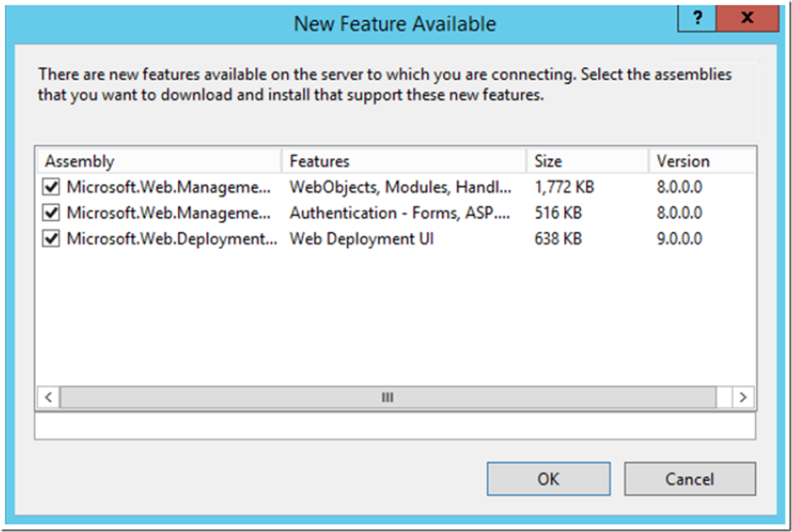Select the 1,772 KB assembly row
This screenshot has height=532, width=792.
395,188
